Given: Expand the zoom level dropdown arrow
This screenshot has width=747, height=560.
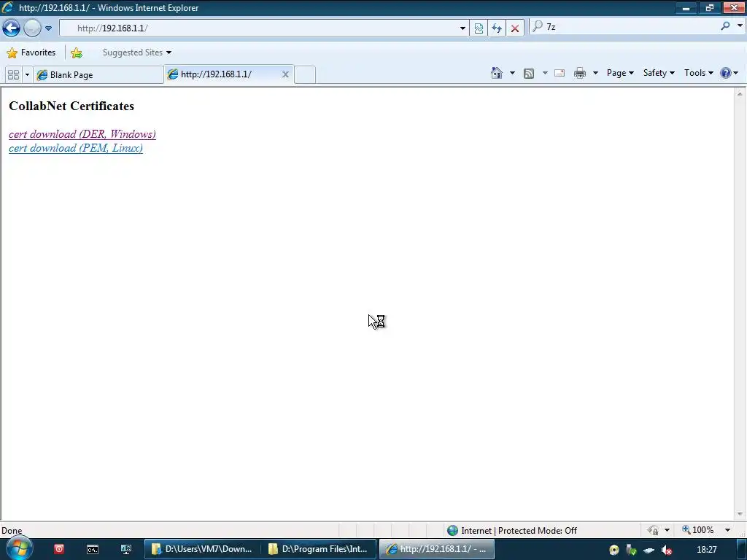Looking at the screenshot, I should [x=727, y=530].
